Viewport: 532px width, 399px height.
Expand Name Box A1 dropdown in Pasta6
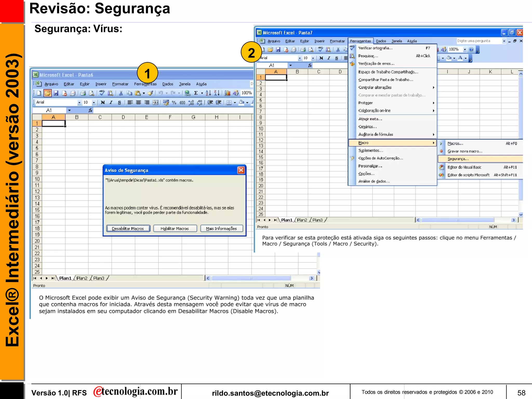pos(69,110)
